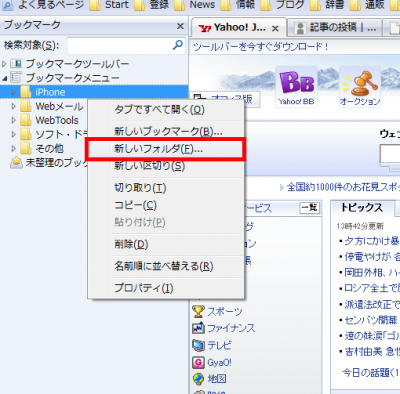
Task: Open the 情報 bookmark folder
Action: 238,5
